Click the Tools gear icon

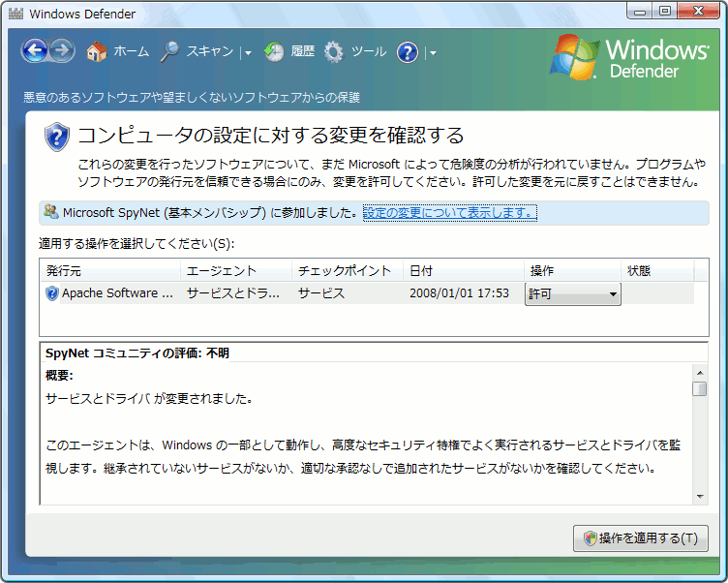click(x=333, y=51)
